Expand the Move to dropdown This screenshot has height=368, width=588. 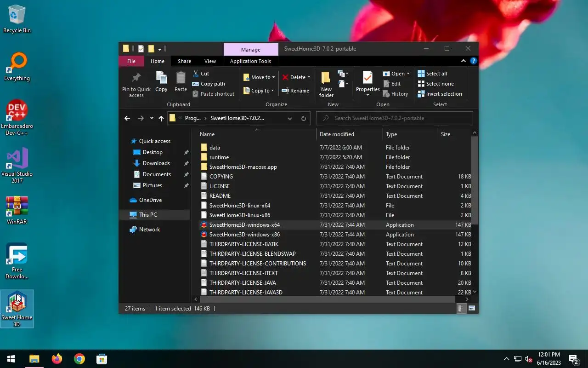click(273, 77)
